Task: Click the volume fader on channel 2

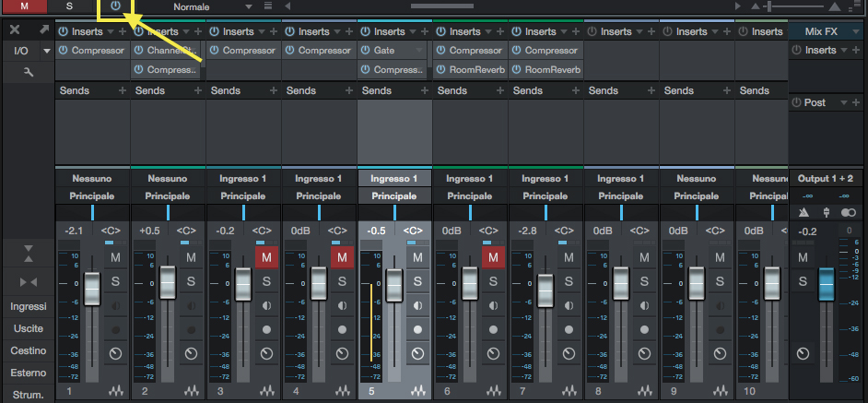Action: (168, 282)
